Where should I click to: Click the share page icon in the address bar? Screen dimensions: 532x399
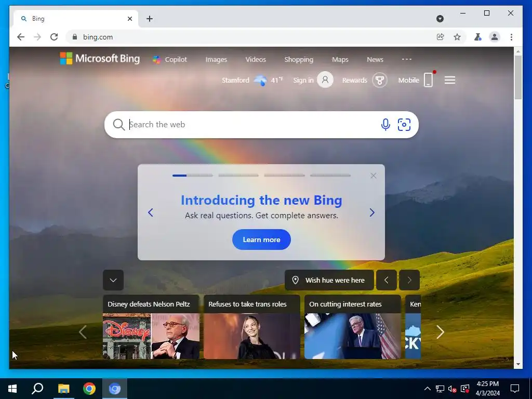pos(441,37)
